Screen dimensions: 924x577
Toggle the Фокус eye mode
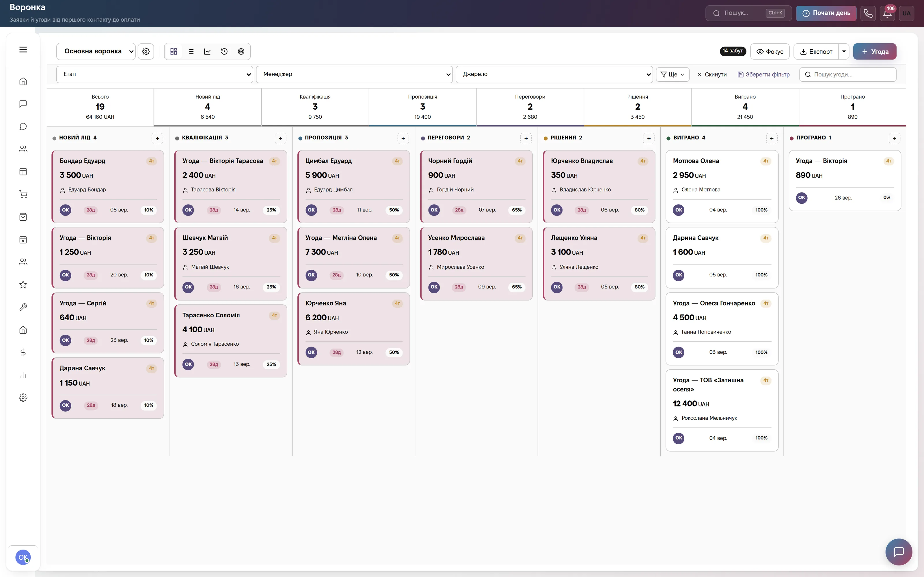coord(770,52)
